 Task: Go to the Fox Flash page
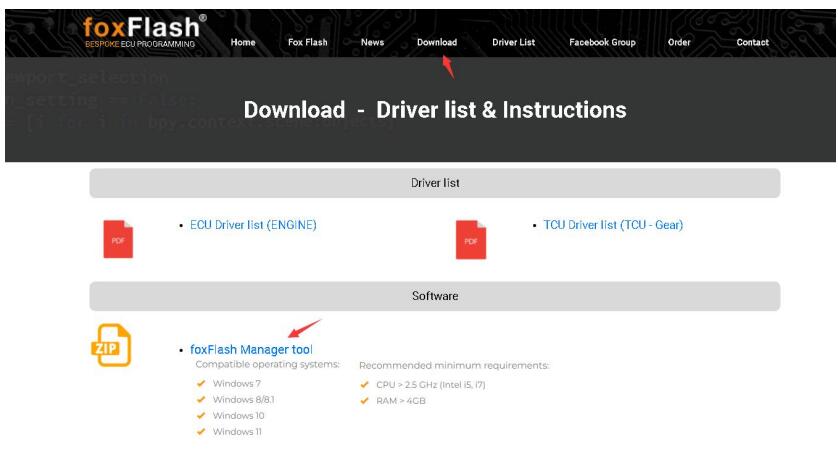[x=307, y=42]
